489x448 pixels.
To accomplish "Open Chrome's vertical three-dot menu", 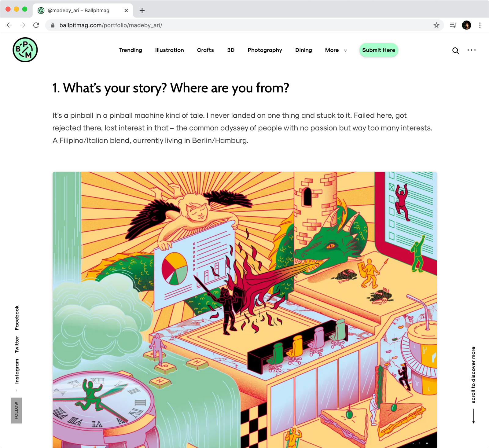I will coord(480,25).
